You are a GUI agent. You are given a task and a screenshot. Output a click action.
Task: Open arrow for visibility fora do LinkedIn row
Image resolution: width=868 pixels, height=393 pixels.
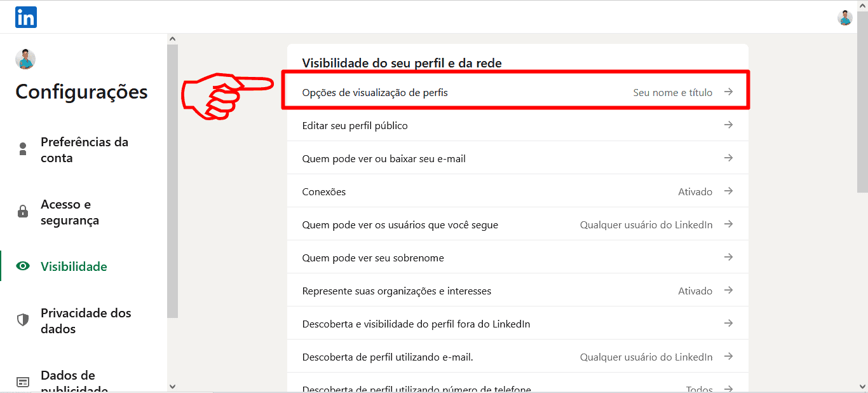point(729,324)
